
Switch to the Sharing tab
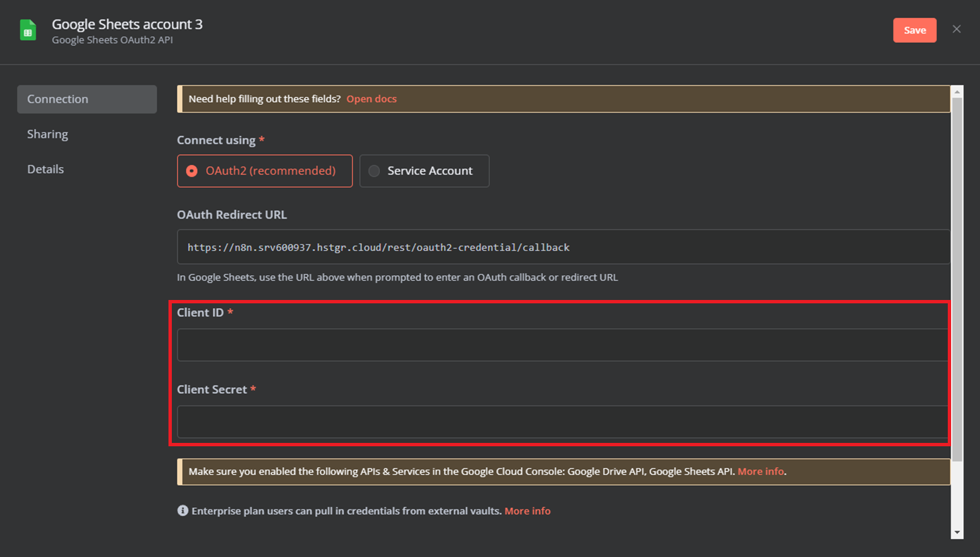tap(48, 134)
